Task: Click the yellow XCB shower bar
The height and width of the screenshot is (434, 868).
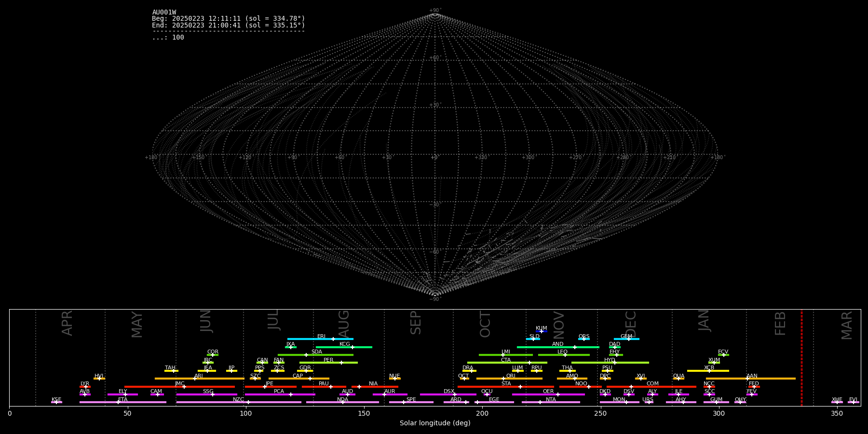Action: [x=708, y=371]
